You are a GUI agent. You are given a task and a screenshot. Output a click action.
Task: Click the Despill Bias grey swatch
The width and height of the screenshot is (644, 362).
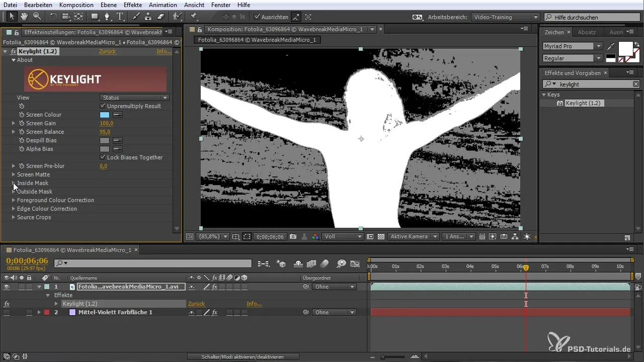pyautogui.click(x=105, y=140)
